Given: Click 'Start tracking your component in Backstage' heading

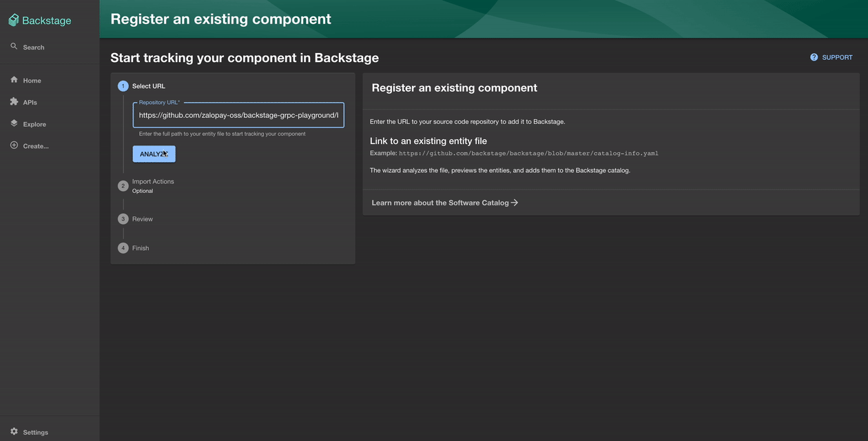Looking at the screenshot, I should (x=245, y=58).
